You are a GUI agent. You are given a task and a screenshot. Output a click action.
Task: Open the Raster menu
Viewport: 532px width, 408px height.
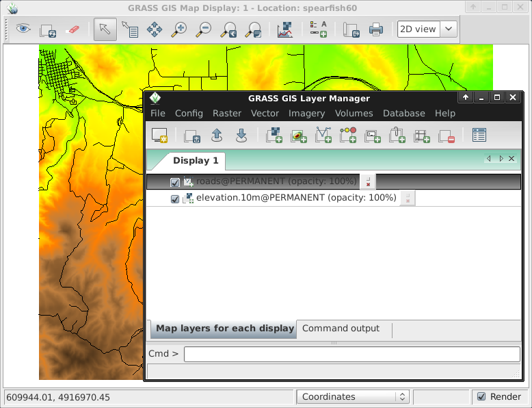click(226, 114)
